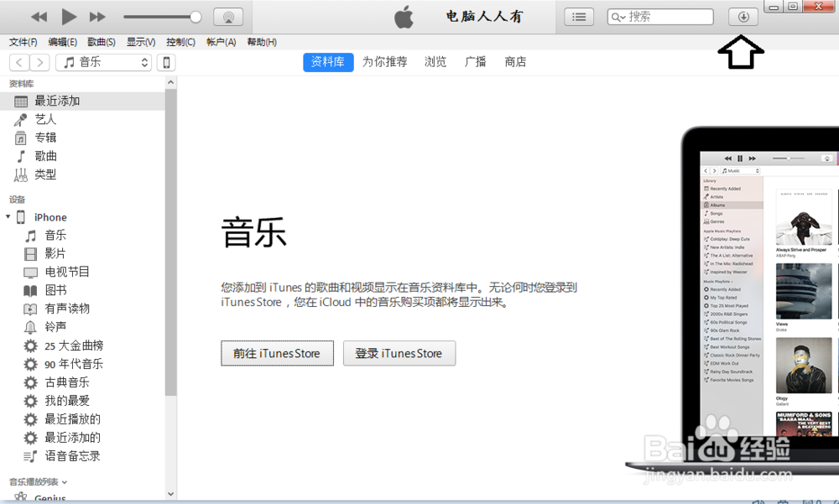Click the Apple logo in the display
839x504 pixels.
pyautogui.click(x=404, y=17)
